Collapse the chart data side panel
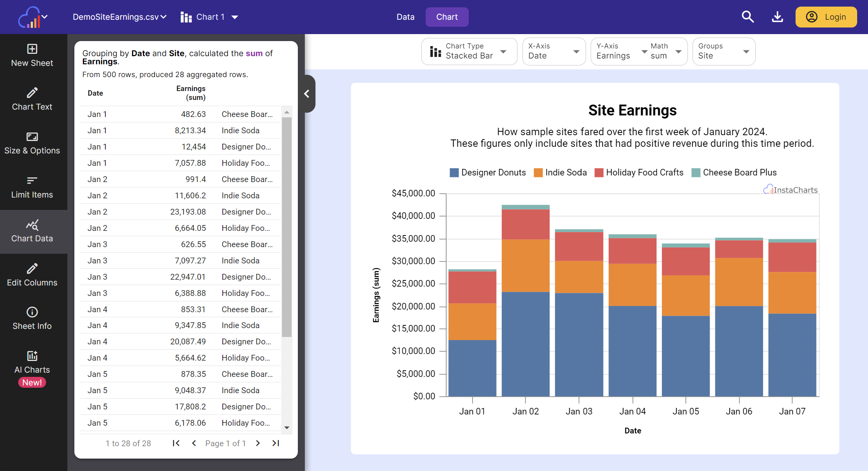868x471 pixels. [x=307, y=94]
